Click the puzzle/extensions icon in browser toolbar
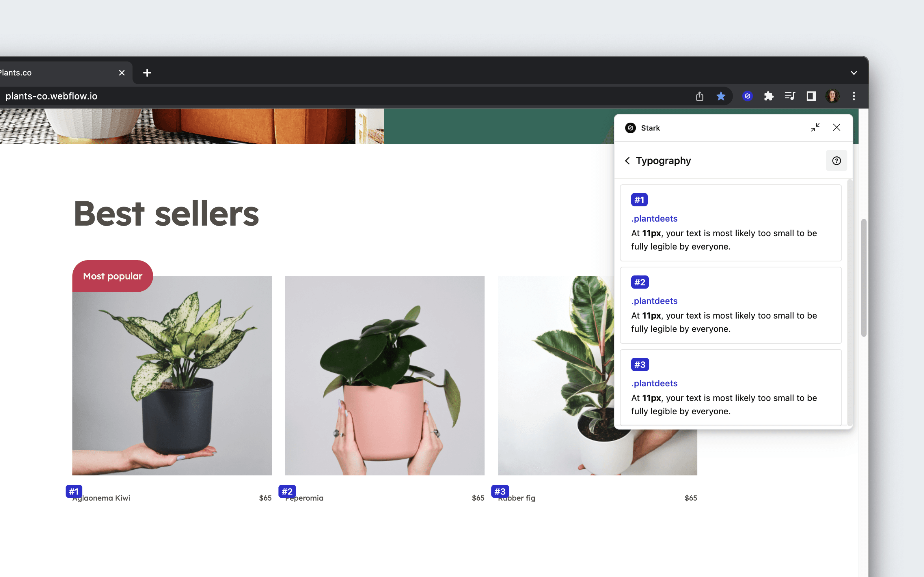Image resolution: width=924 pixels, height=577 pixels. [768, 96]
